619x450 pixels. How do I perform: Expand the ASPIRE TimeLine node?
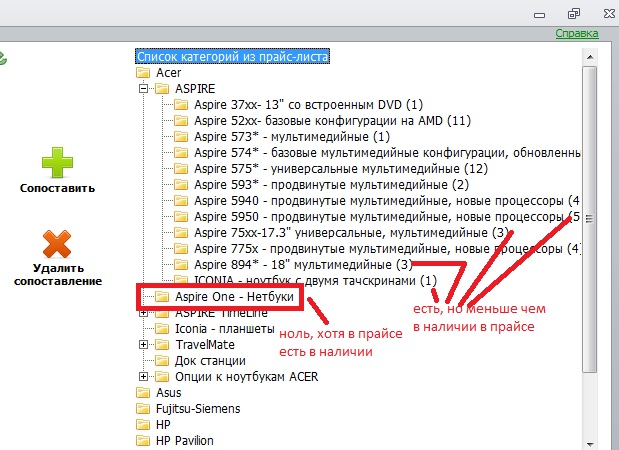(x=144, y=314)
